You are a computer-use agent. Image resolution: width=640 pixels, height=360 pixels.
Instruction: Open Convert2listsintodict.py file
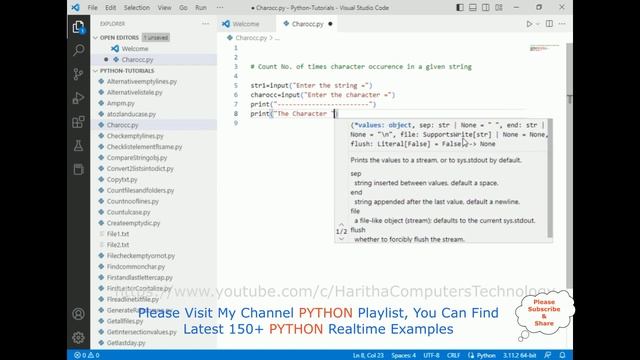140,169
